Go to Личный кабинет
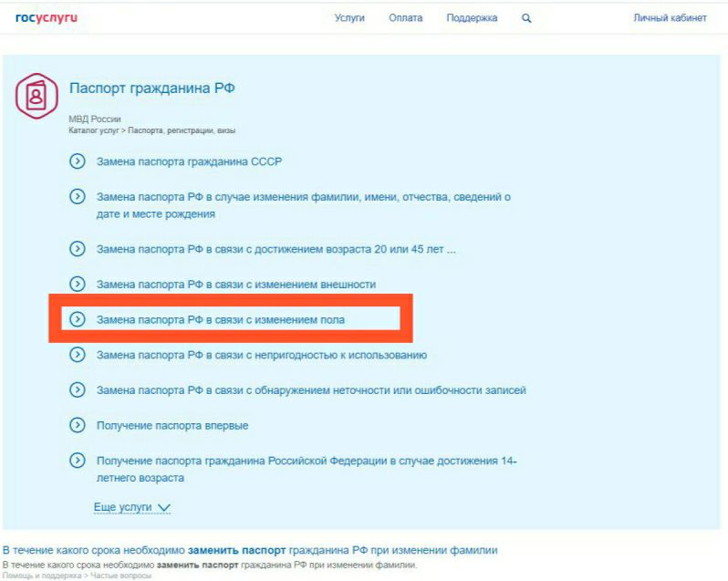The image size is (728, 581). [x=670, y=18]
